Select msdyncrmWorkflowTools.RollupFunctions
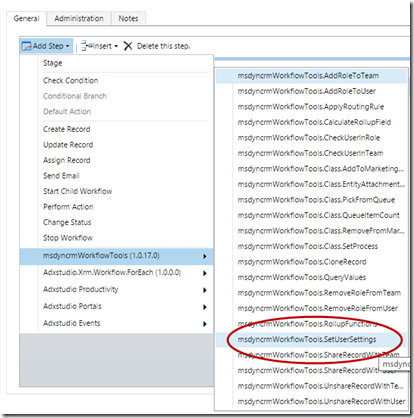The height and width of the screenshot is (418, 414). [x=308, y=324]
